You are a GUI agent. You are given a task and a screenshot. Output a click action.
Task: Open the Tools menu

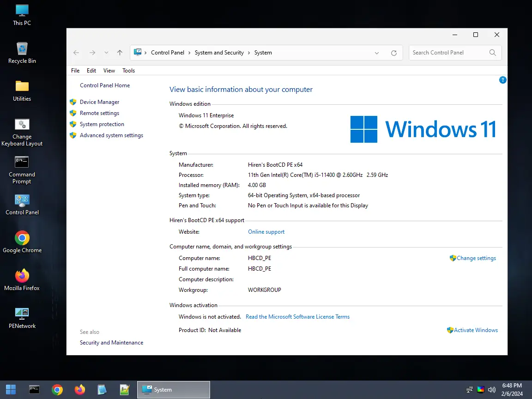[x=128, y=71]
